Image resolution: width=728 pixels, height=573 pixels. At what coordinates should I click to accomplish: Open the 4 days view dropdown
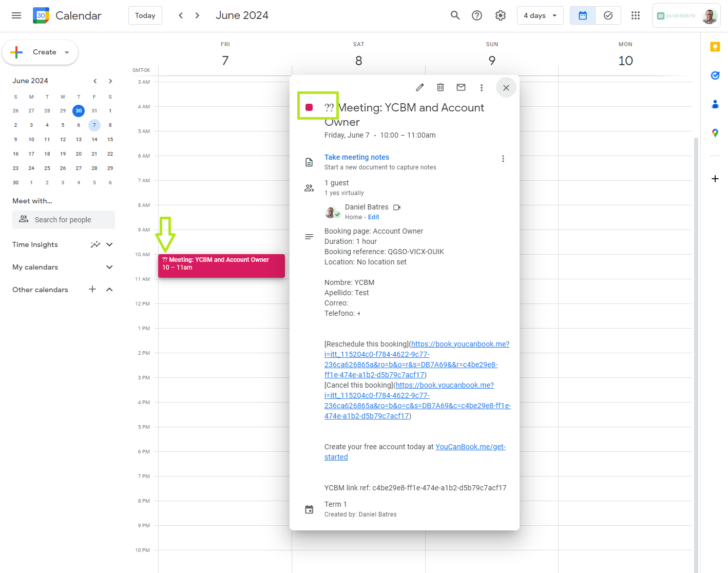(540, 15)
